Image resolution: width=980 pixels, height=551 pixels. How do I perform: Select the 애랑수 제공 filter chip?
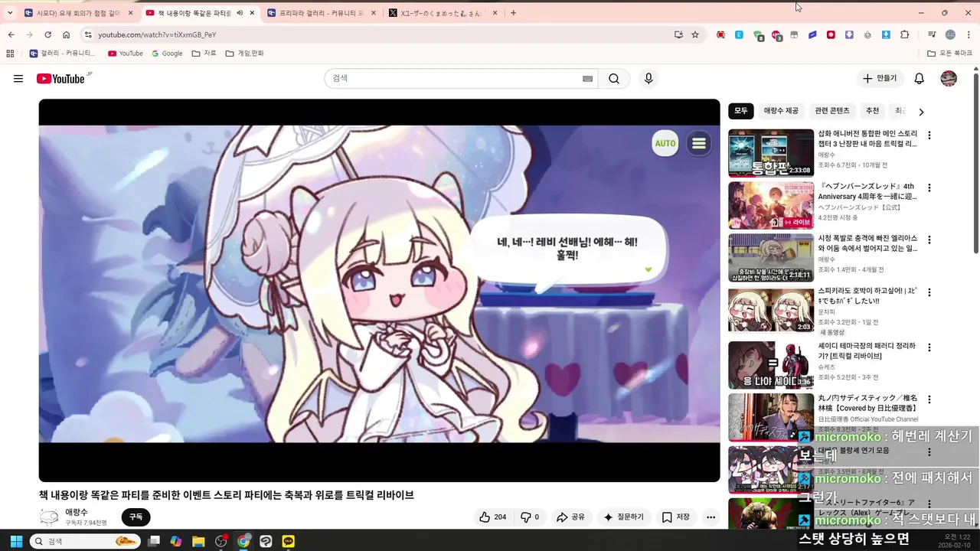pyautogui.click(x=781, y=111)
